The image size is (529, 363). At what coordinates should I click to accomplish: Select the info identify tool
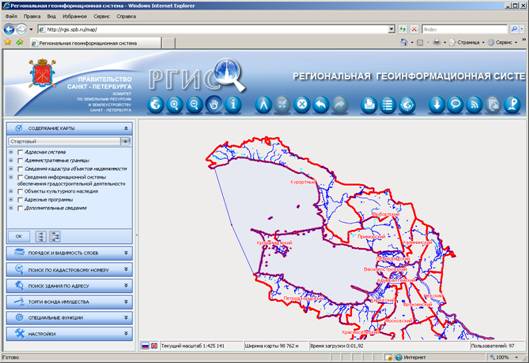coord(233,104)
